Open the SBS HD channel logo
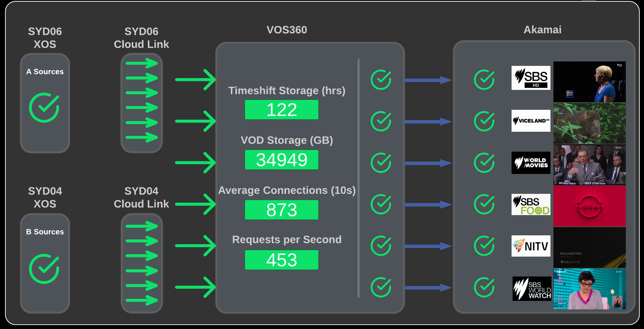The width and height of the screenshot is (644, 329). point(530,78)
